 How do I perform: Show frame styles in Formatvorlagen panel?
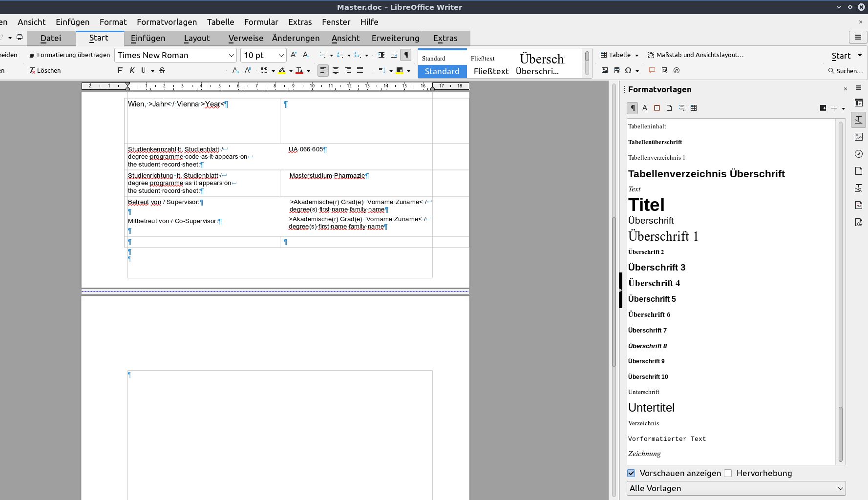657,108
